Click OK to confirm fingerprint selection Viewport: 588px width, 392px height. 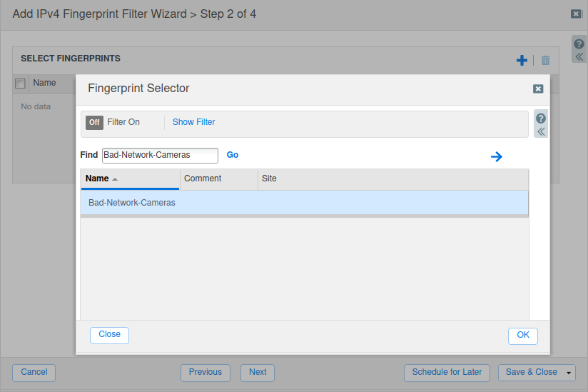point(523,336)
